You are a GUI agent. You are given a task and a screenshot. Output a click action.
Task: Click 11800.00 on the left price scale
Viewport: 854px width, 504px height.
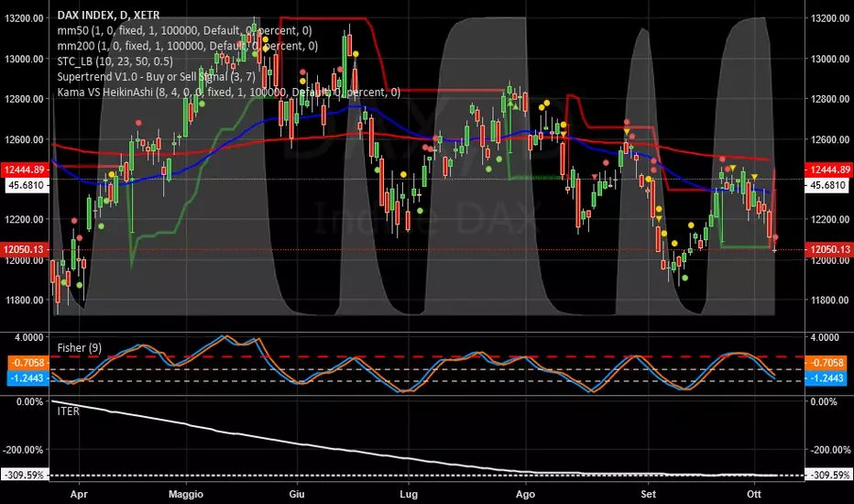24,301
